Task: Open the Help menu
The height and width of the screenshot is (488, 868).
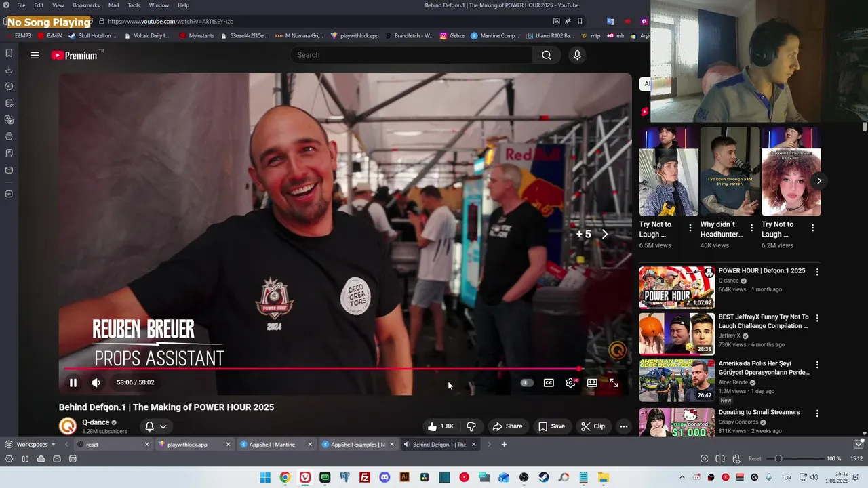Action: [x=183, y=5]
